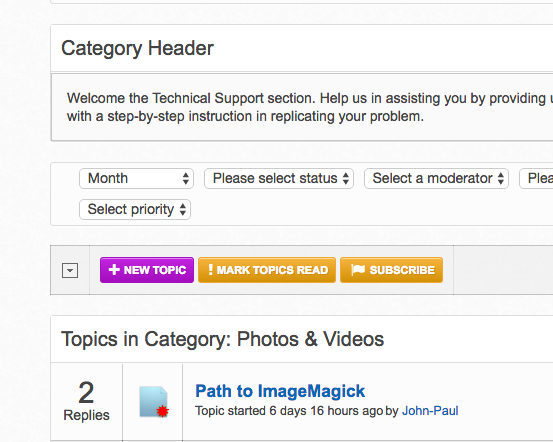Click the New Topic button
The height and width of the screenshot is (442, 553).
[147, 270]
